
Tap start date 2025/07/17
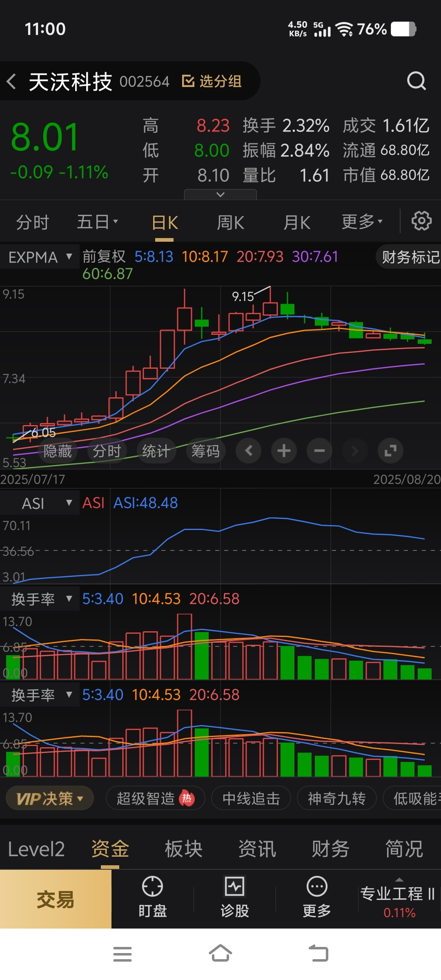[33, 479]
